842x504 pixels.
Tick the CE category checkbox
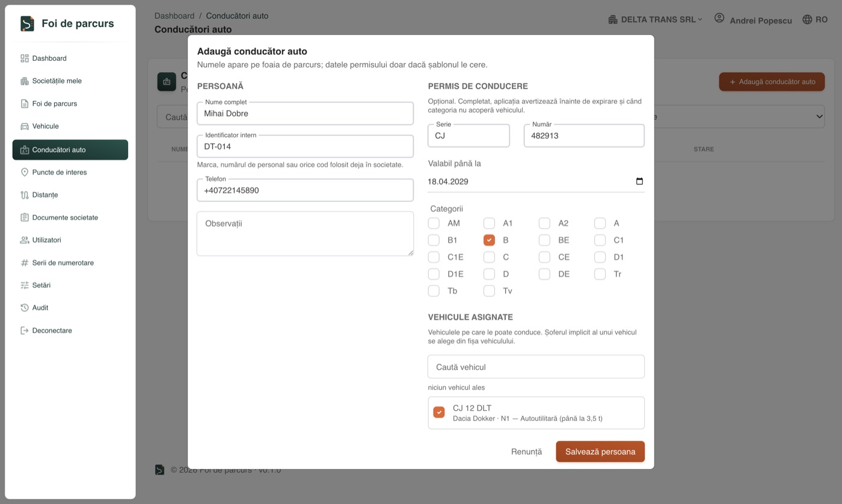coord(544,257)
